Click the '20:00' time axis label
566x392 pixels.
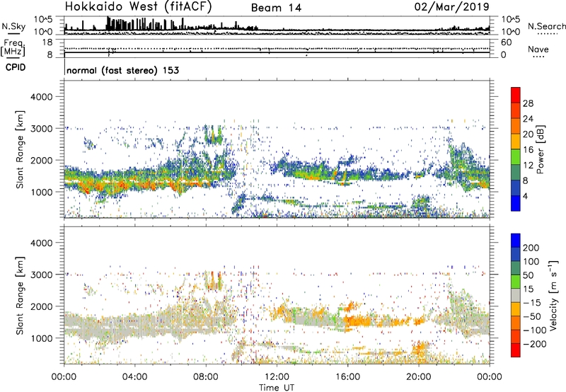coord(418,377)
